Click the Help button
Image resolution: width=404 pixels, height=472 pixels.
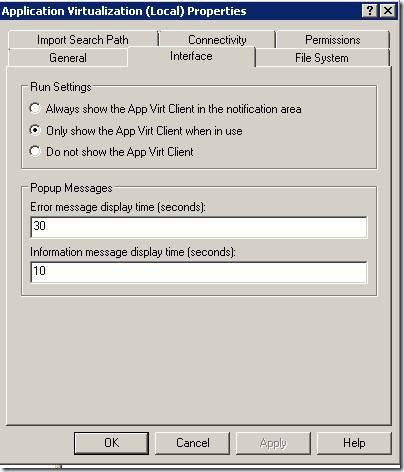click(x=354, y=443)
